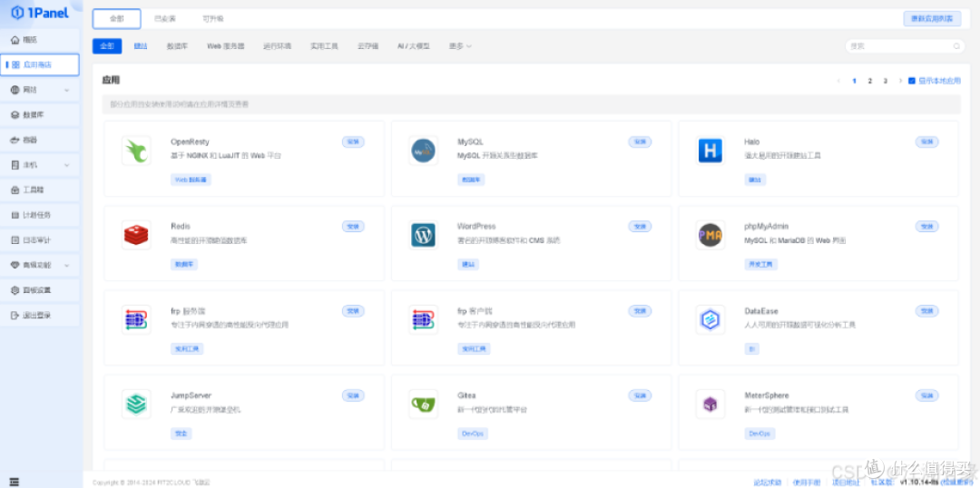The image size is (980, 488).
Task: Click the OpenResty app icon
Action: [x=136, y=151]
